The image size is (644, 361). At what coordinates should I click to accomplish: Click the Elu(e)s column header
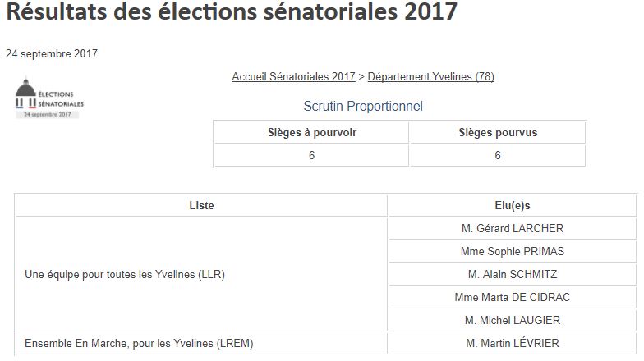point(513,206)
